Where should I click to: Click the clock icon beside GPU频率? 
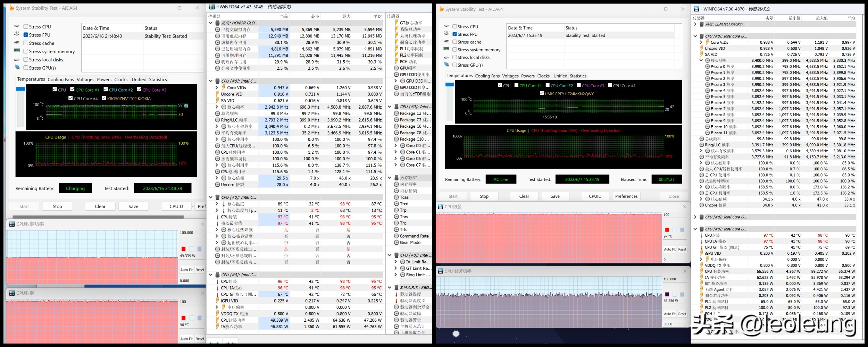[396, 68]
